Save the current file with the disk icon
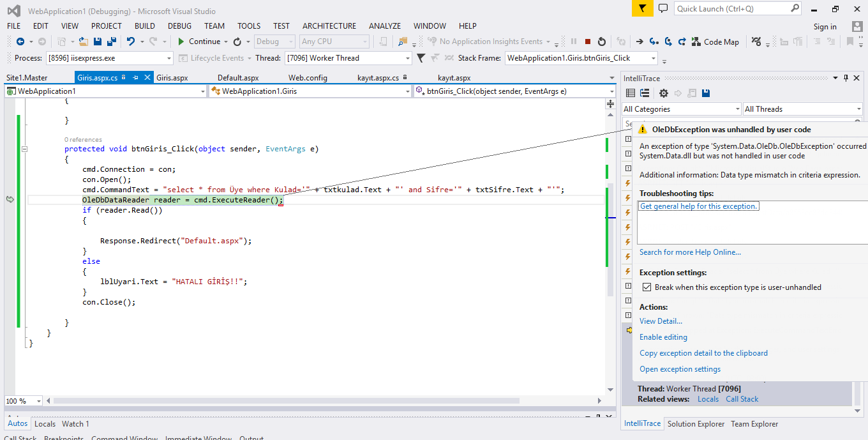 tap(98, 42)
